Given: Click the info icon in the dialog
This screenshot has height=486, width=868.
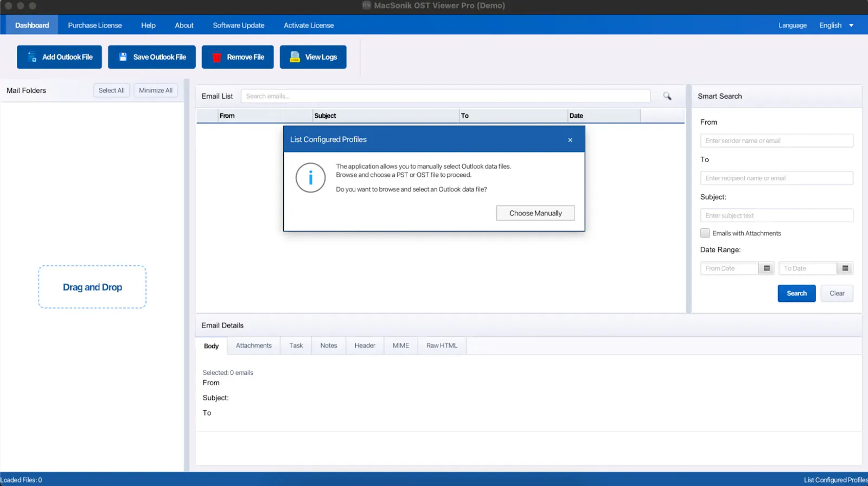Looking at the screenshot, I should coord(310,177).
